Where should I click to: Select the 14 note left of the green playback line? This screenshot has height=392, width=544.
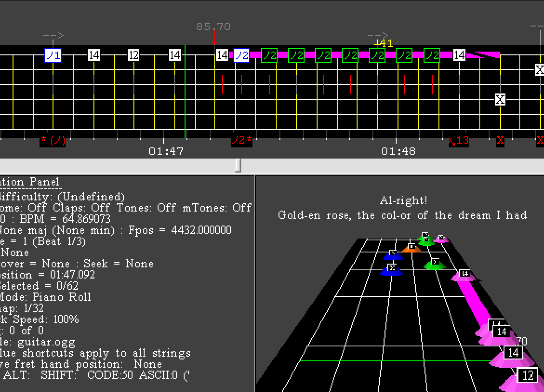[x=174, y=55]
